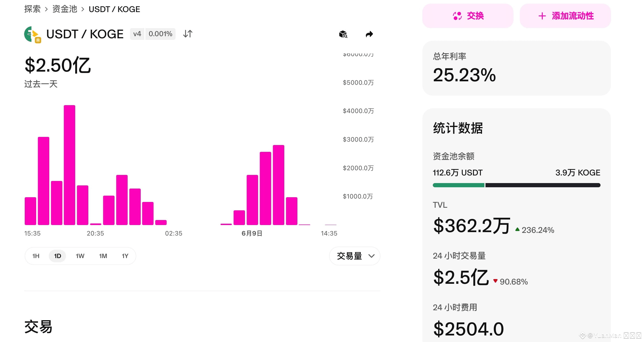Viewport: 644px width, 342px height.
Task: Click the v4 version badge
Action: [x=137, y=34]
